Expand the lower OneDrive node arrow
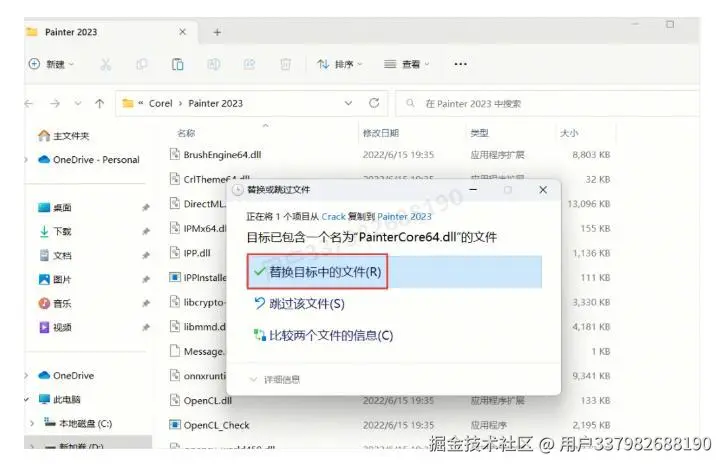Image resolution: width=725 pixels, height=467 pixels. [27, 375]
